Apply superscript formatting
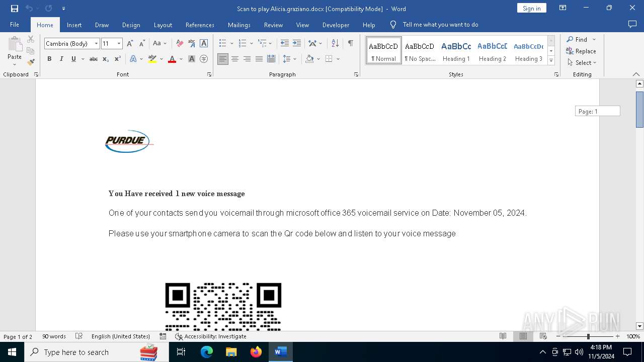The image size is (644, 362). tap(117, 59)
